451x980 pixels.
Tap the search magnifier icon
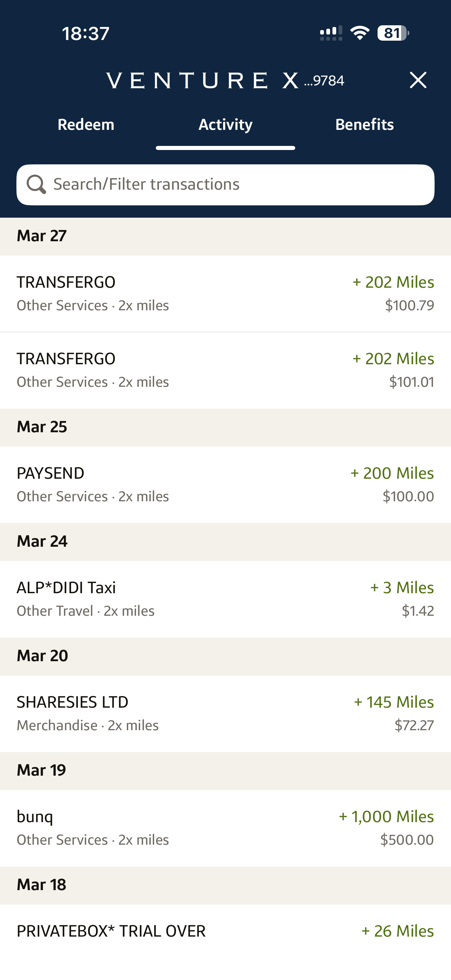pyautogui.click(x=36, y=185)
